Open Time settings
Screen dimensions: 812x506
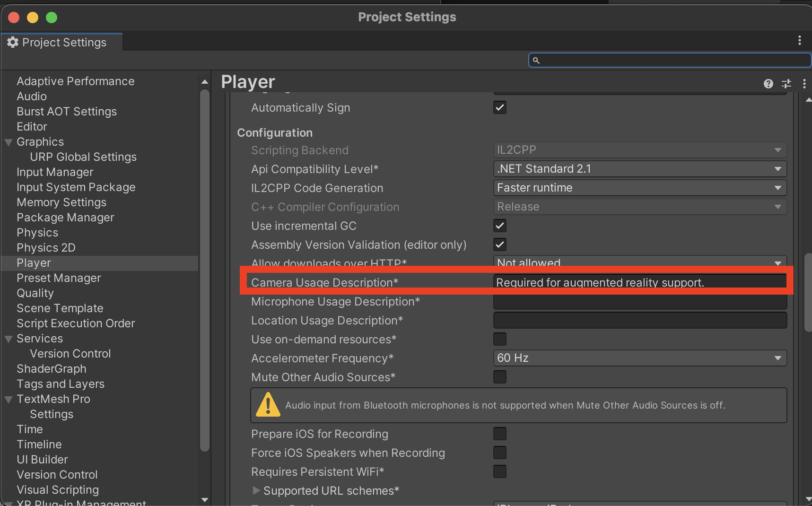[x=30, y=429]
